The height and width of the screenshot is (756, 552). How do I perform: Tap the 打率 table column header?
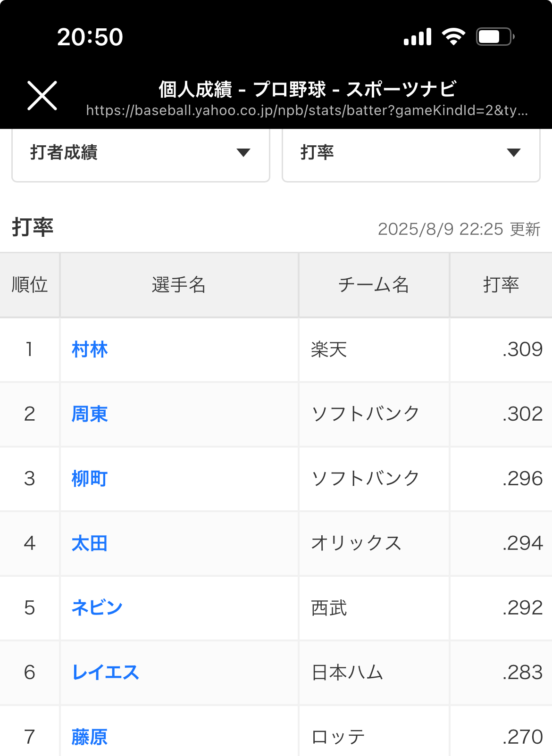pos(501,285)
